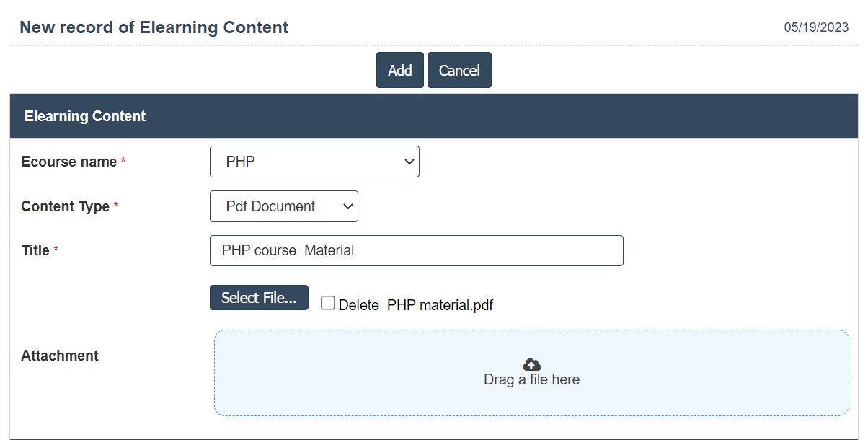Click the 'New record of Elearning Content' heading
Image resolution: width=868 pixels, height=440 pixels.
154,27
